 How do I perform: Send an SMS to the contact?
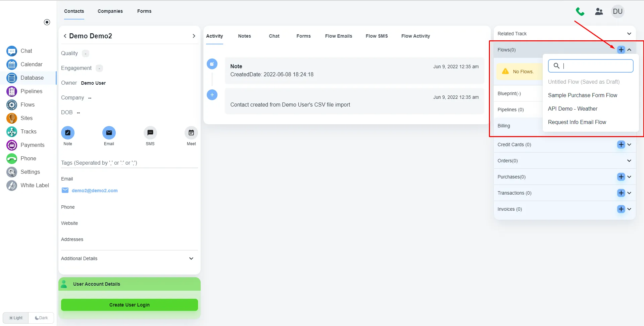pos(150,133)
